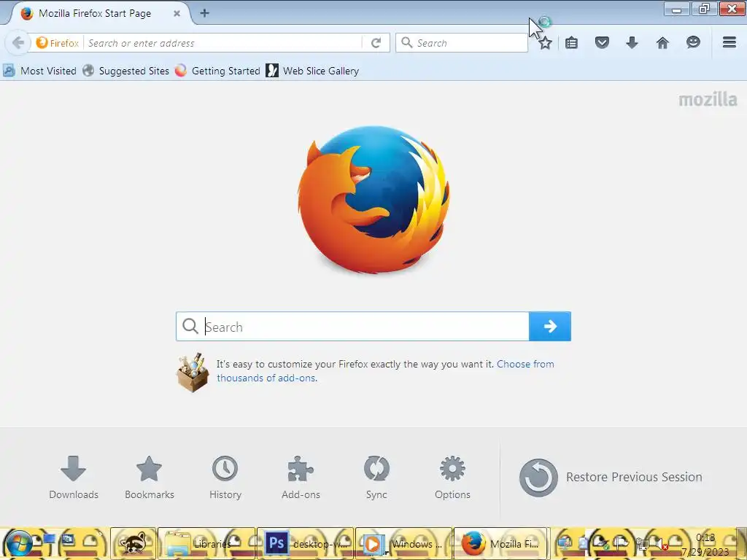Open raccoon app in taskbar
This screenshot has width=747, height=560.
pyautogui.click(x=133, y=544)
